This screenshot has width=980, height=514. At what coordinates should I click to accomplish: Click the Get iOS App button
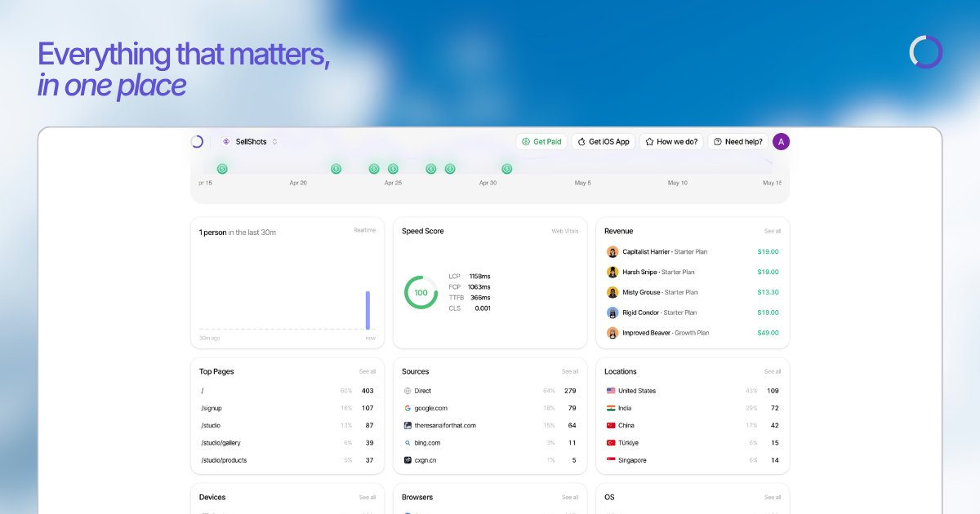pos(604,141)
